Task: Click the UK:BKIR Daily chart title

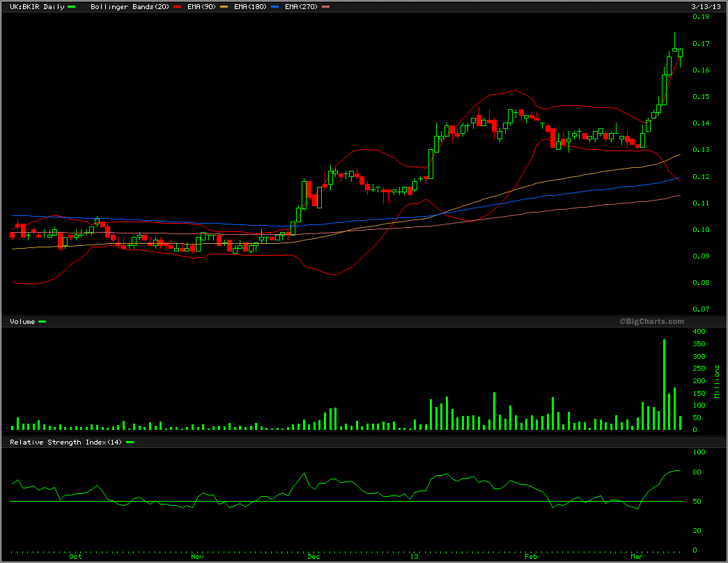Action: coord(37,7)
